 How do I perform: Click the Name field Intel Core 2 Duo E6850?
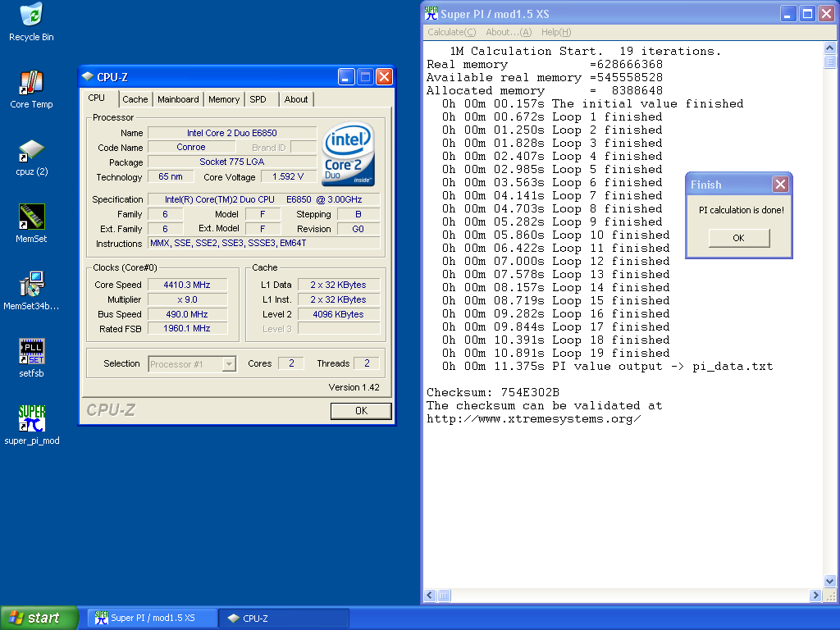232,133
